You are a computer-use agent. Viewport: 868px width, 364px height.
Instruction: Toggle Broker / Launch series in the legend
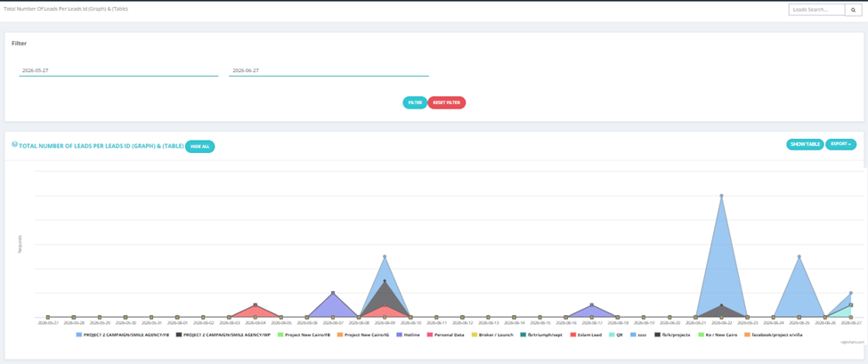492,335
